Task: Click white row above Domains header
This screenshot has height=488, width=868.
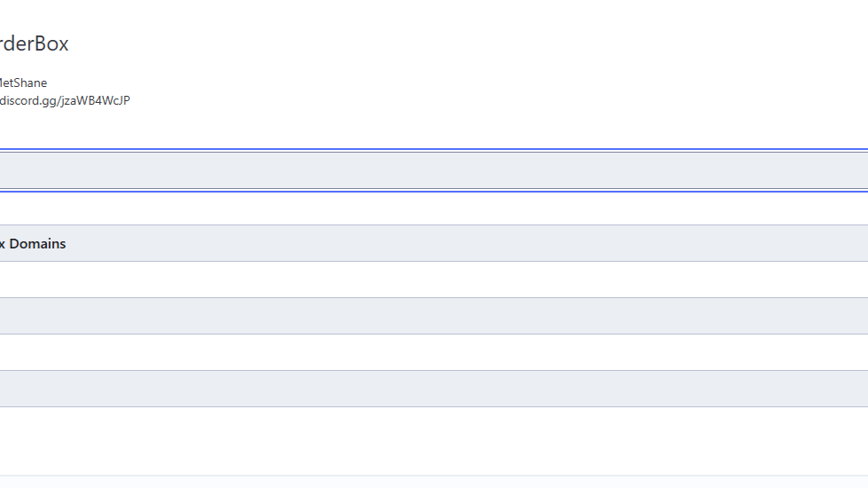Action: pyautogui.click(x=434, y=209)
